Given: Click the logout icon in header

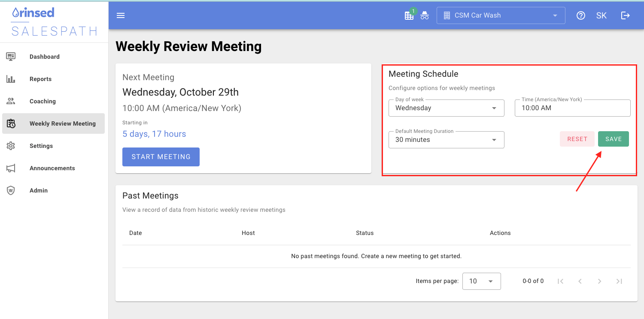Looking at the screenshot, I should (626, 15).
